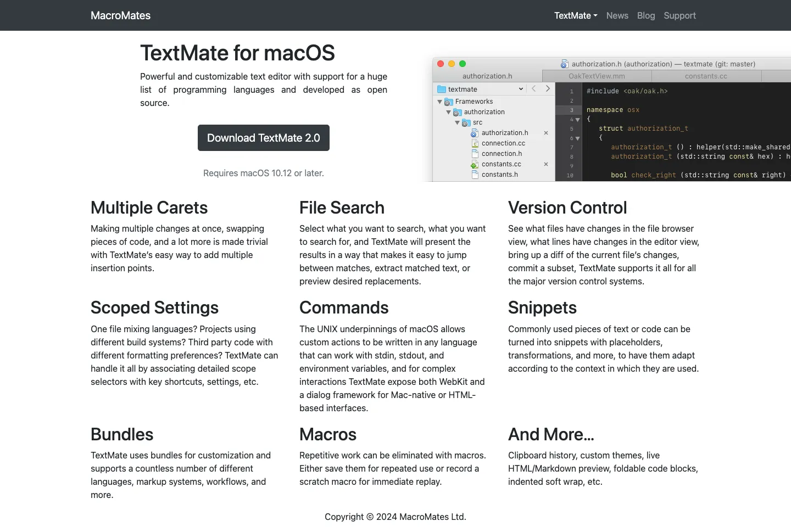Image resolution: width=791 pixels, height=532 pixels.
Task: Select connection.h in the file tree
Action: pyautogui.click(x=502, y=154)
